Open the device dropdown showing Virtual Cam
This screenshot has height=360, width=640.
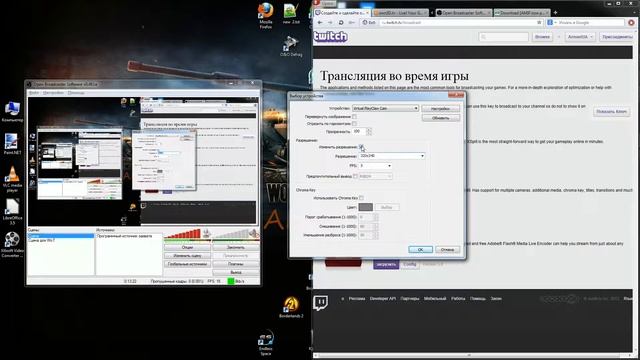click(x=385, y=108)
